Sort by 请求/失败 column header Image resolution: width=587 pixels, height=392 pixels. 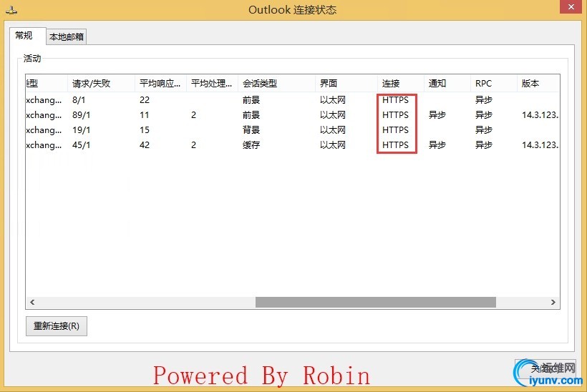click(101, 84)
